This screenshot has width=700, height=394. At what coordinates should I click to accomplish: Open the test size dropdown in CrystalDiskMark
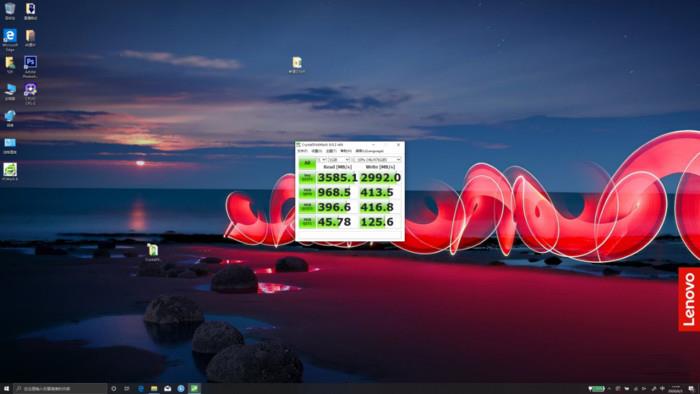339,160
